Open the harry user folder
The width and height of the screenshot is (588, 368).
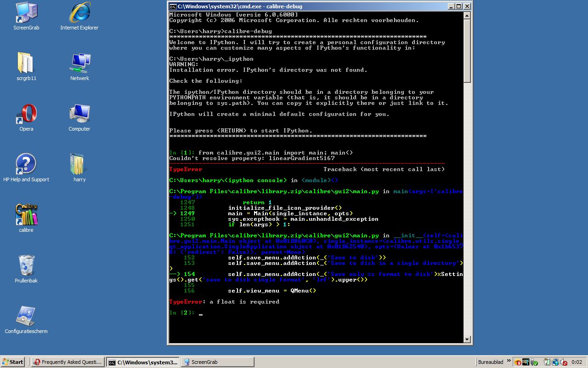click(x=79, y=168)
